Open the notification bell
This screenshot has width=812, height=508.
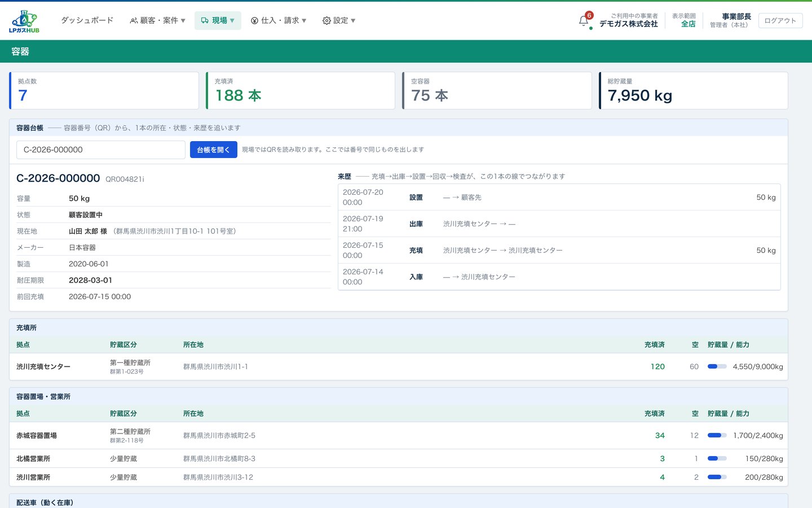[x=584, y=21]
